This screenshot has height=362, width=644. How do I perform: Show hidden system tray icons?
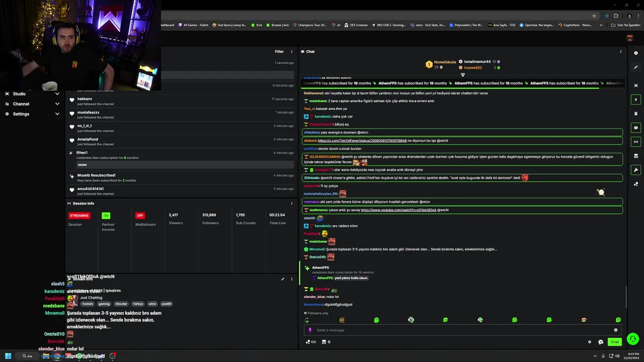[595, 356]
